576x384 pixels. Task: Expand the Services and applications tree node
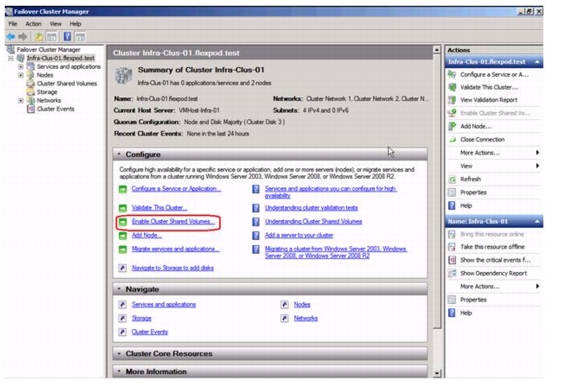[21, 67]
